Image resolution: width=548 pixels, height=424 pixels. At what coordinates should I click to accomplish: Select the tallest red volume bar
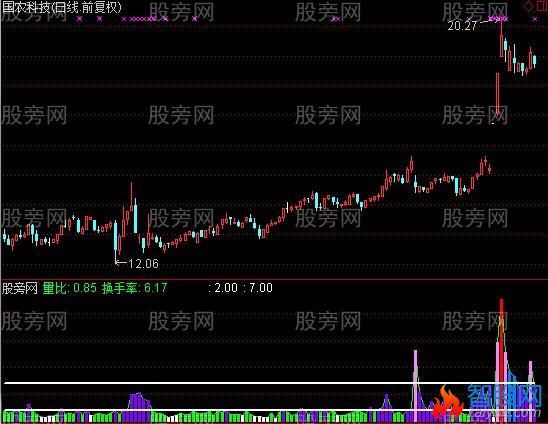point(502,359)
